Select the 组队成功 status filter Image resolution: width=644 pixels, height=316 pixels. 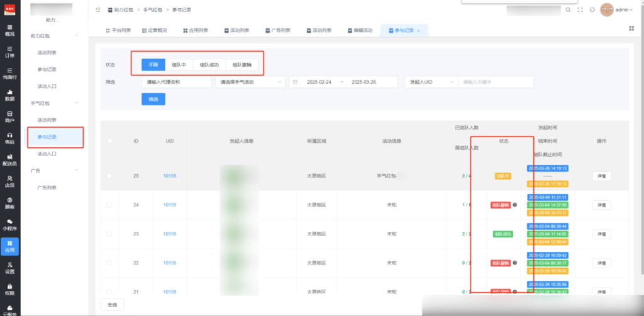[x=210, y=65]
